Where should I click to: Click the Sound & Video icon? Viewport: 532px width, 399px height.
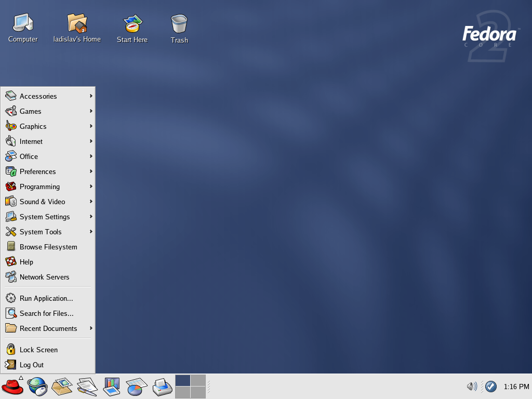11,202
